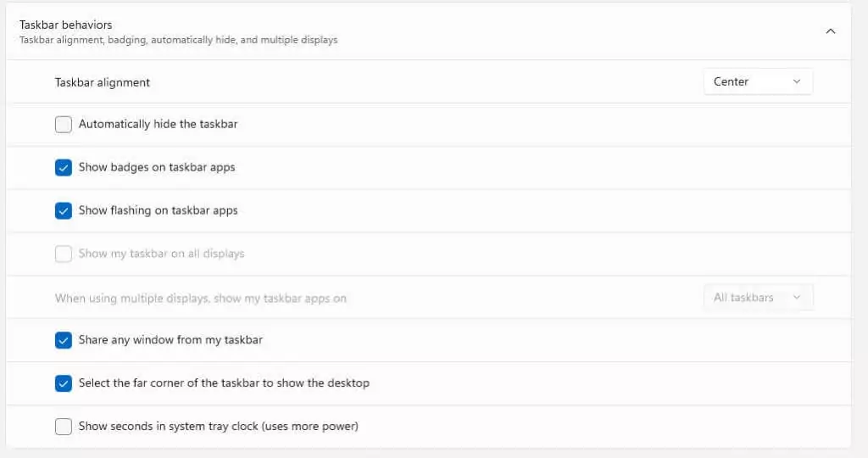Click the Taskbar behaviors heading text
This screenshot has height=458, width=868.
(x=66, y=25)
